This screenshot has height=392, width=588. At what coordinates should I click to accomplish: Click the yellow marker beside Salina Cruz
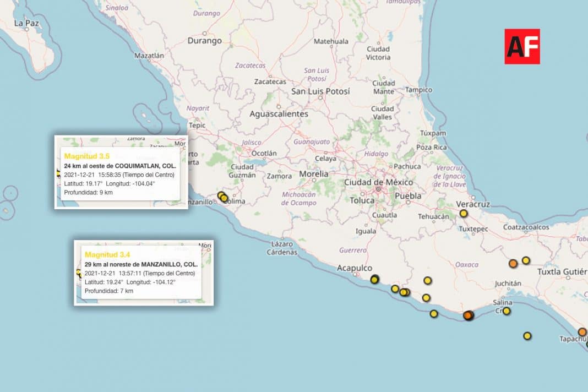[507, 311]
